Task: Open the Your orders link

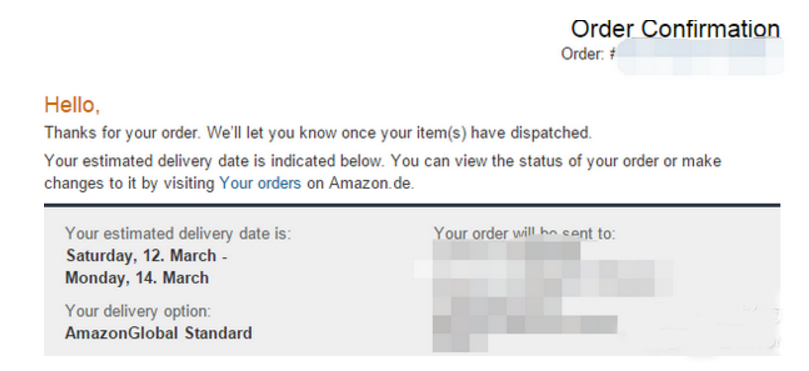Action: 260,183
